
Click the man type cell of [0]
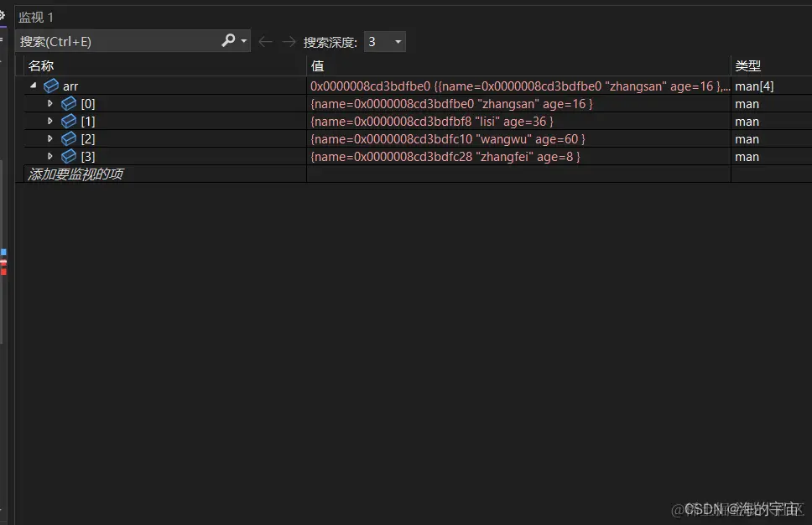point(747,104)
